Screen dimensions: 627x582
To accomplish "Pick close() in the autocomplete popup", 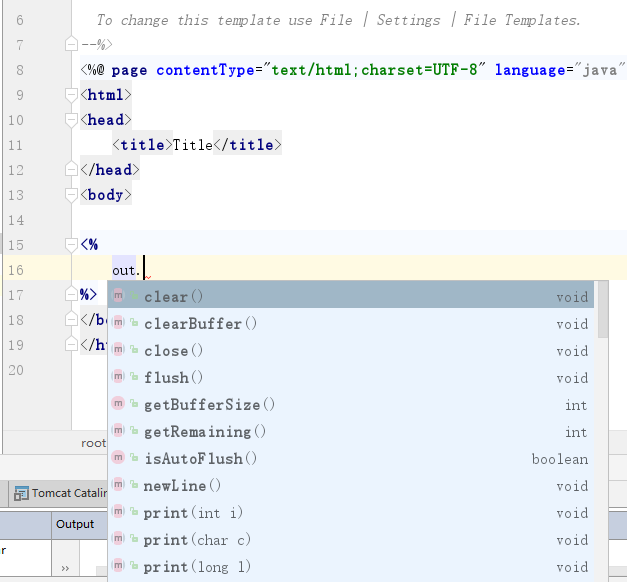I will coord(351,350).
